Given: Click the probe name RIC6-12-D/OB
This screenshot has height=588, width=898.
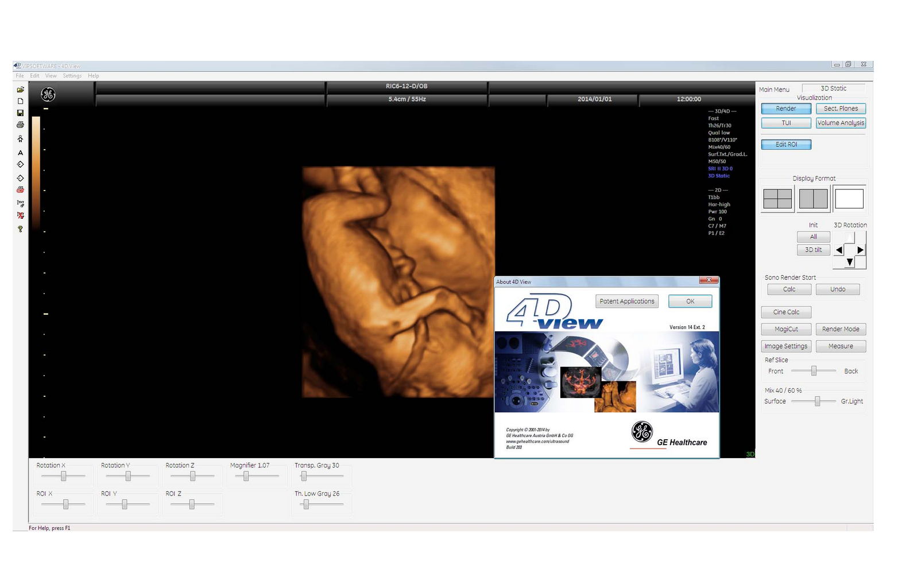Looking at the screenshot, I should click(x=407, y=86).
